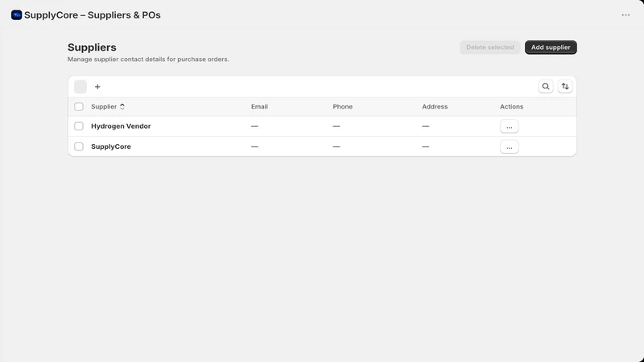
Task: Select the Hydrogen Vendor row checkbox
Action: click(x=79, y=126)
